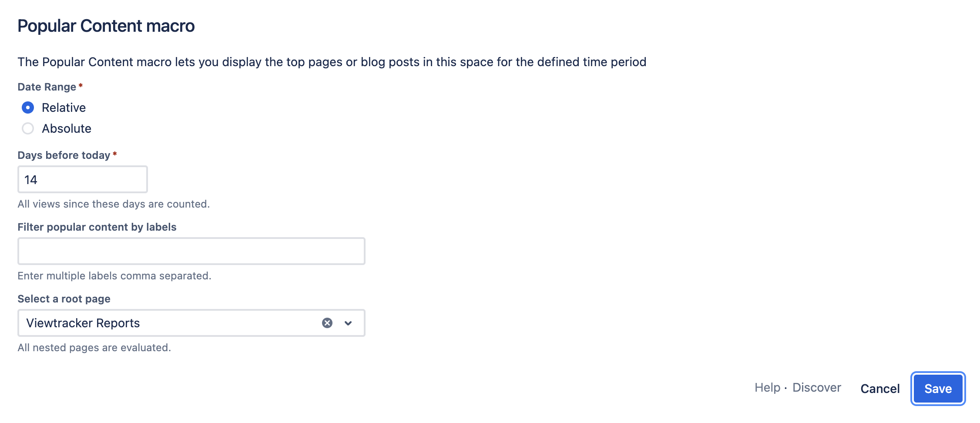The width and height of the screenshot is (980, 423).
Task: Expand the root page dropdown chevron
Action: (x=348, y=323)
